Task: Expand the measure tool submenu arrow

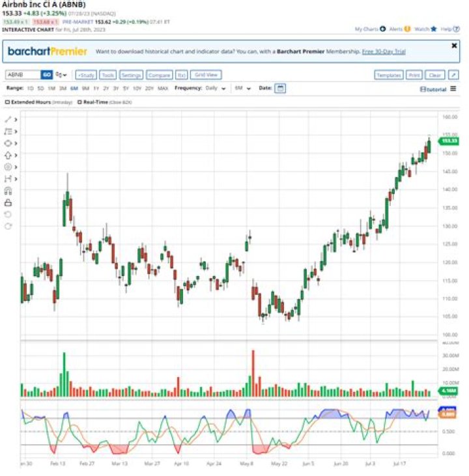Action: point(16,179)
